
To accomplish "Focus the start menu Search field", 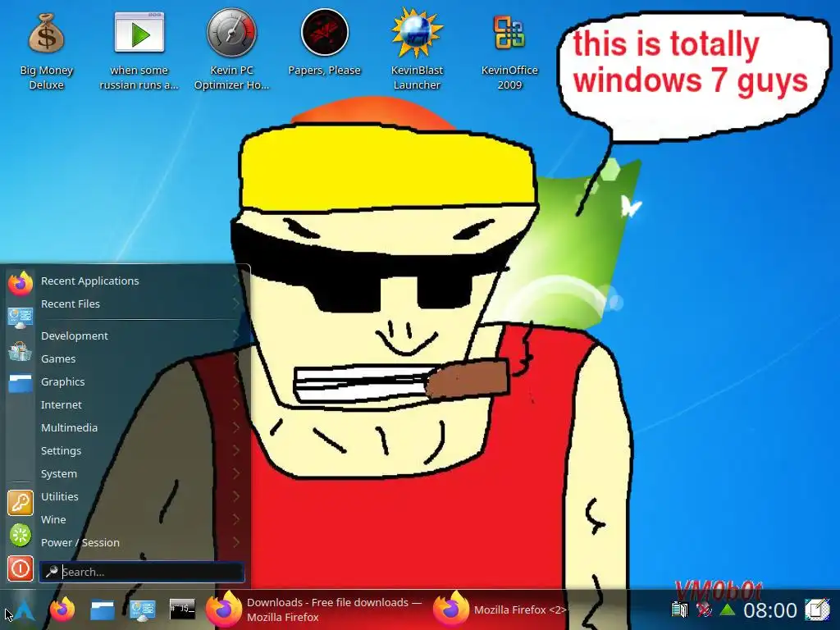I will click(x=142, y=572).
